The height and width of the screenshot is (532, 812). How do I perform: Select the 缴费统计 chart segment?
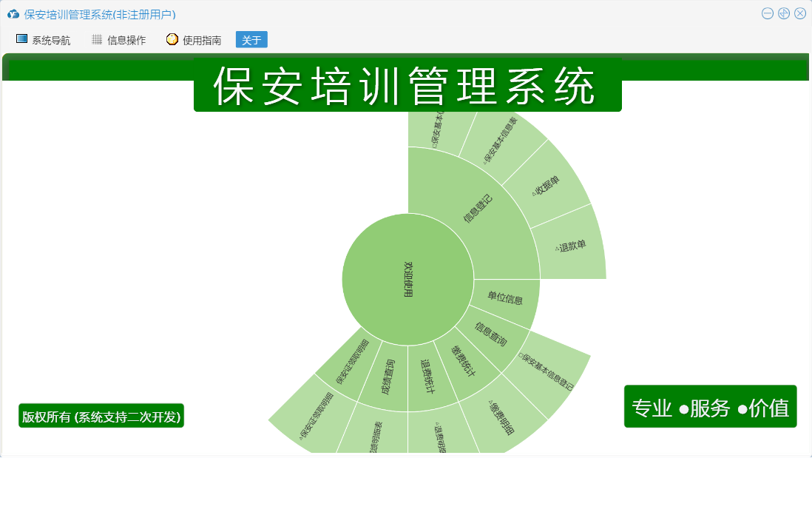pos(464,360)
